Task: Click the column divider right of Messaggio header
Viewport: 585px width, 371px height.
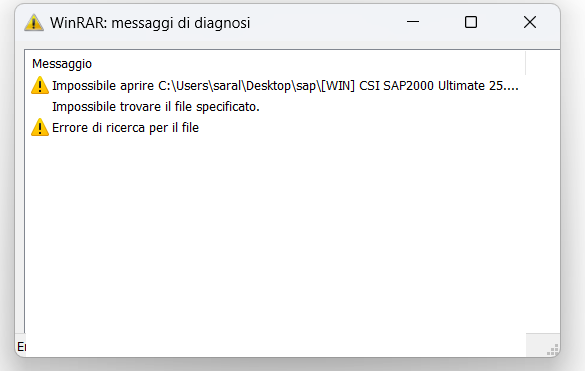Action: (x=525, y=63)
